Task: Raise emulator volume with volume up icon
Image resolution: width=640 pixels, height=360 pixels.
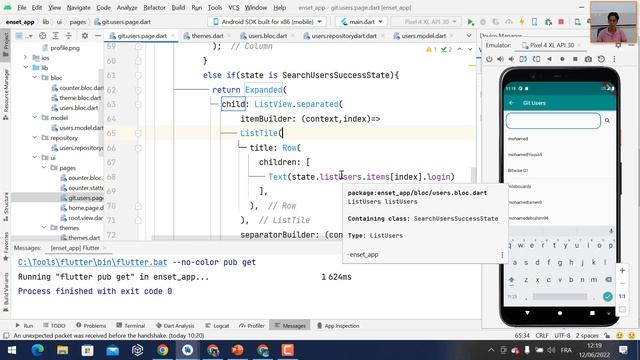Action: pyautogui.click(x=500, y=59)
